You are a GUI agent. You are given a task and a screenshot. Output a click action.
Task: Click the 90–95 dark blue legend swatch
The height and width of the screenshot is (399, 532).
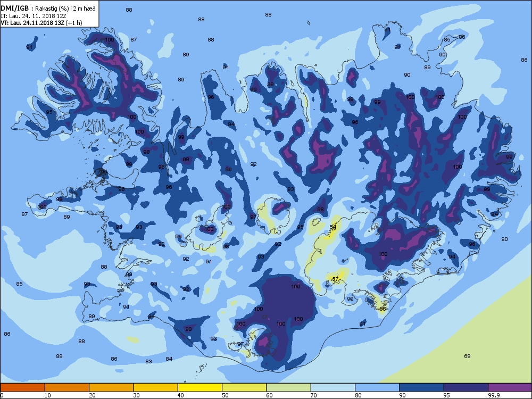point(422,387)
